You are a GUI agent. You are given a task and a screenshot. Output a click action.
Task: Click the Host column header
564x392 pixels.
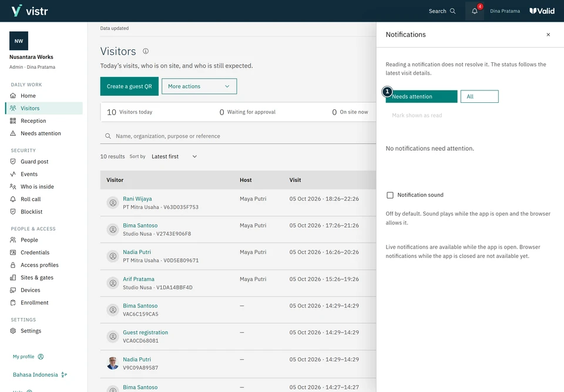pyautogui.click(x=246, y=180)
